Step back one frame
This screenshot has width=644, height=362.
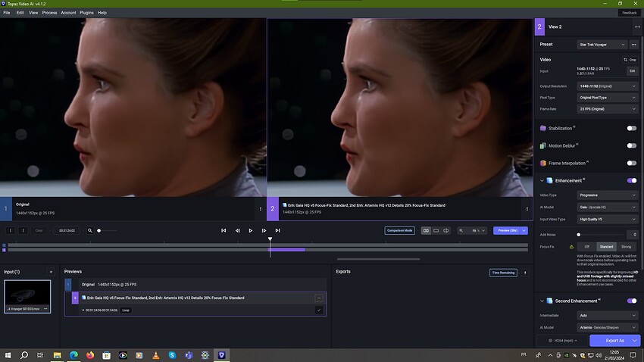[x=237, y=230]
